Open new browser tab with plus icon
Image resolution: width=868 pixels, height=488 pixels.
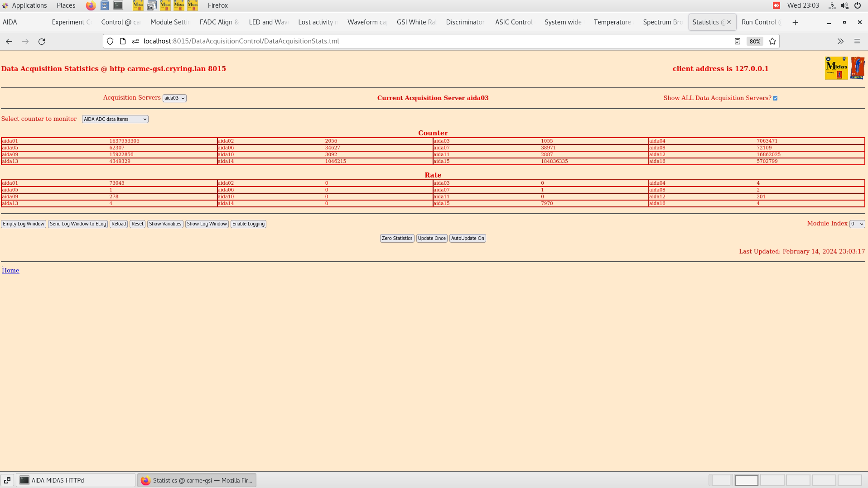point(795,22)
